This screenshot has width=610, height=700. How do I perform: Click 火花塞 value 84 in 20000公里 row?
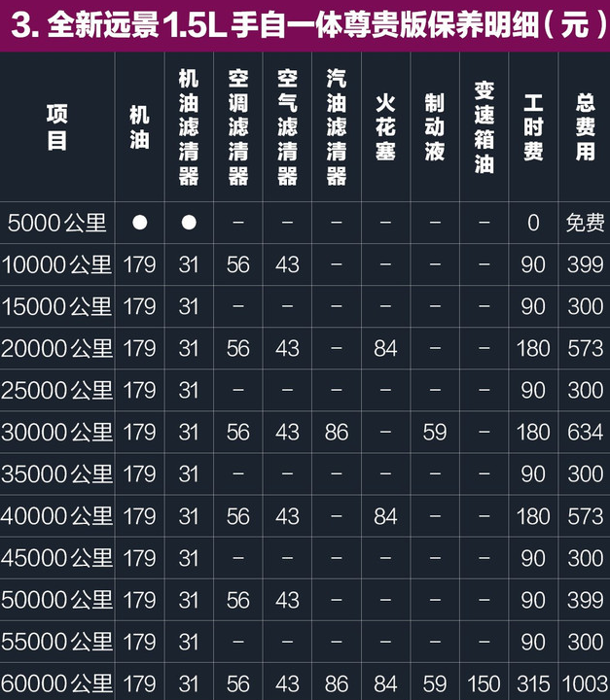pyautogui.click(x=385, y=348)
